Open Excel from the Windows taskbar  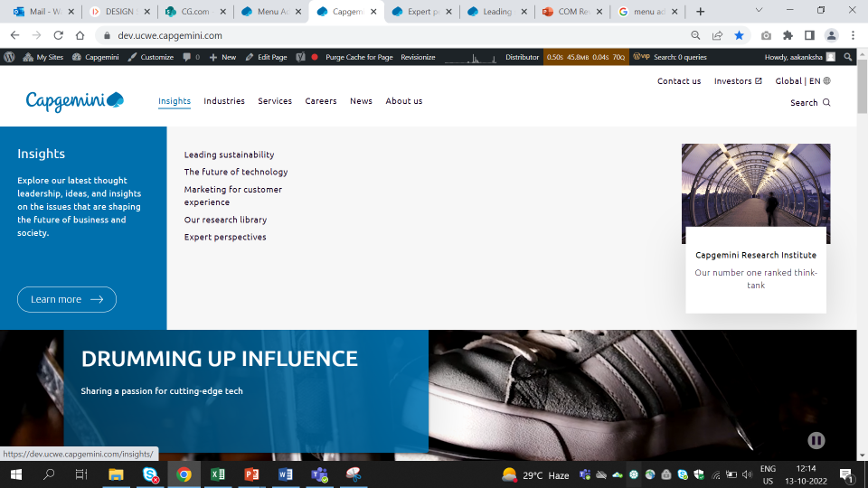point(218,474)
